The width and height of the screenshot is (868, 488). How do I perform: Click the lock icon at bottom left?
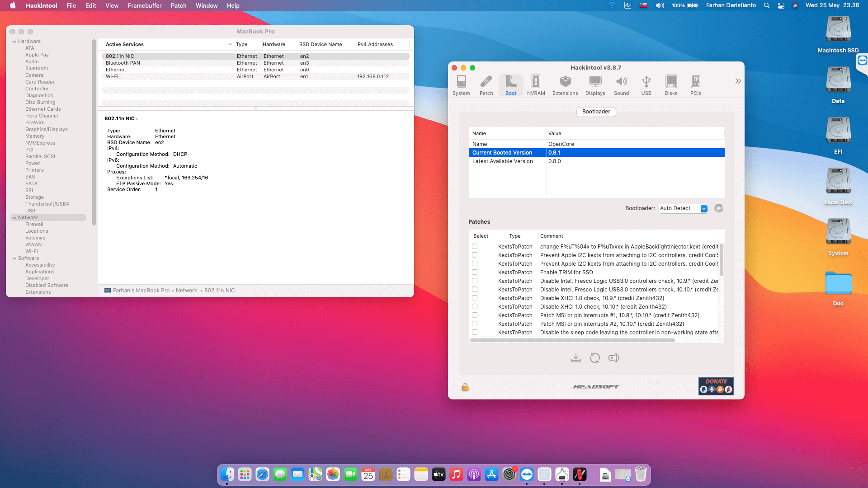[465, 387]
